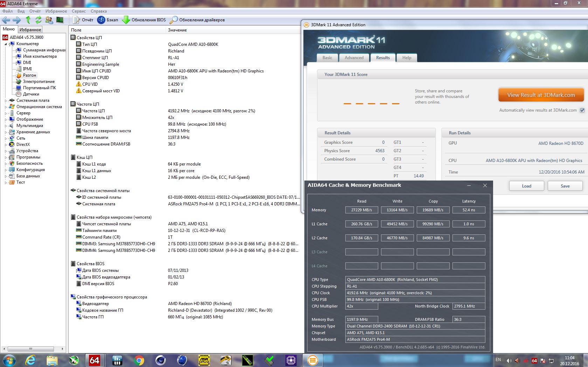Open Google Chrome from the taskbar

(139, 360)
